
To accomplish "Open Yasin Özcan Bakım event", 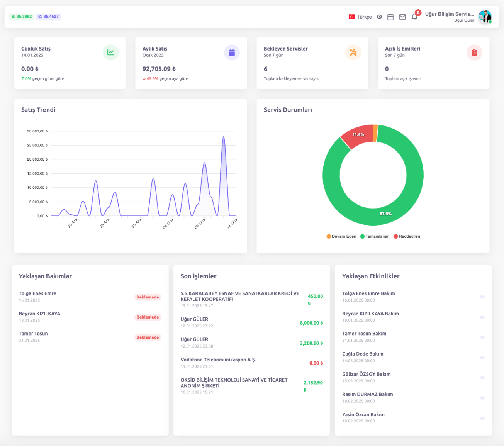I will click(x=413, y=418).
